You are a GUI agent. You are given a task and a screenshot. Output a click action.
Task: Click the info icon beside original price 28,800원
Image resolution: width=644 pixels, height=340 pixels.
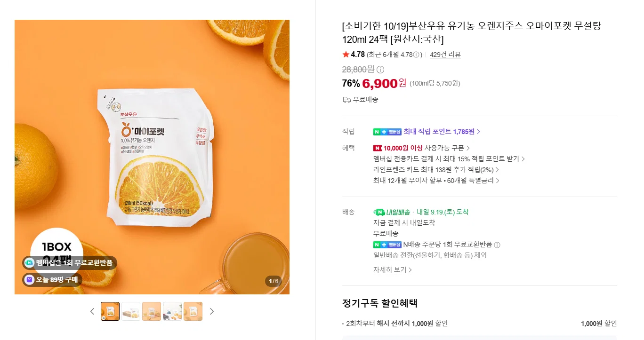pyautogui.click(x=380, y=70)
